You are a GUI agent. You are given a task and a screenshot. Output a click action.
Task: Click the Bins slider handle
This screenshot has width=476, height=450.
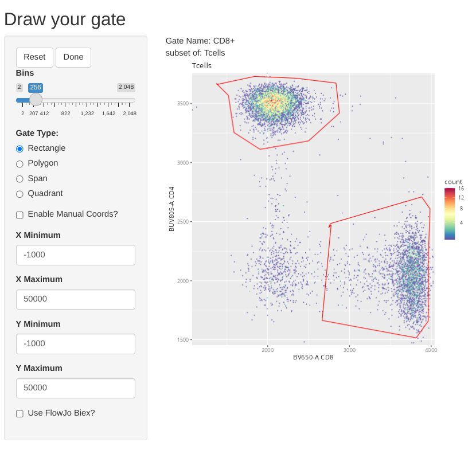36,100
